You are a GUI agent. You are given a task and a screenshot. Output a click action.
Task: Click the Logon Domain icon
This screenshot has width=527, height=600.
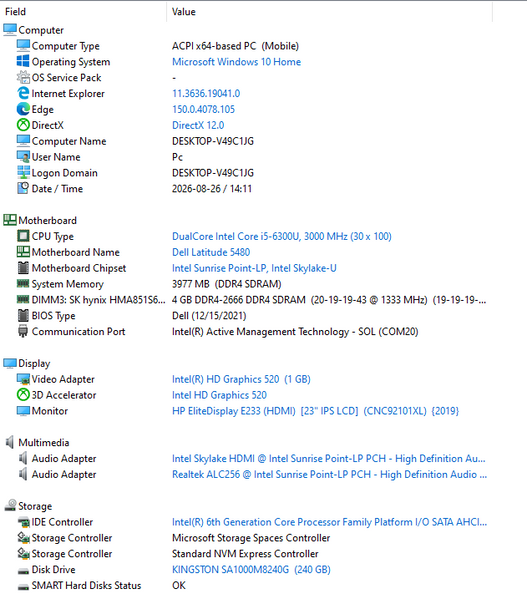[23, 173]
